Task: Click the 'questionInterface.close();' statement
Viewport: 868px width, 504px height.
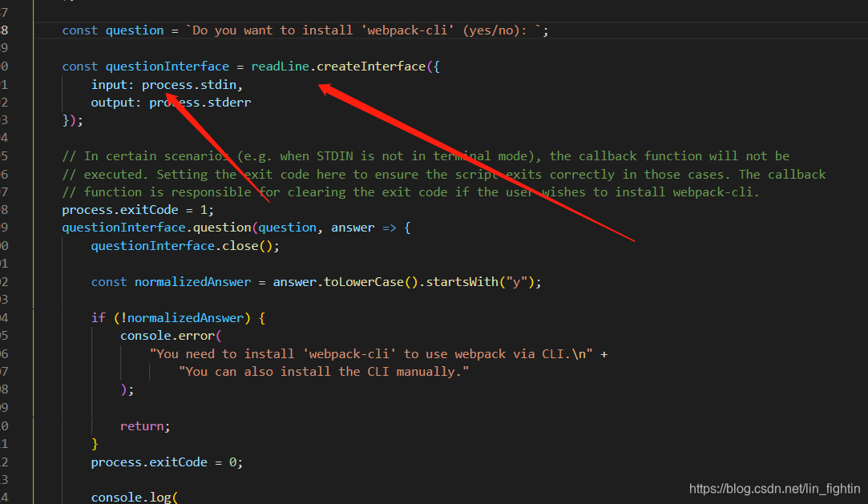Action: click(185, 246)
